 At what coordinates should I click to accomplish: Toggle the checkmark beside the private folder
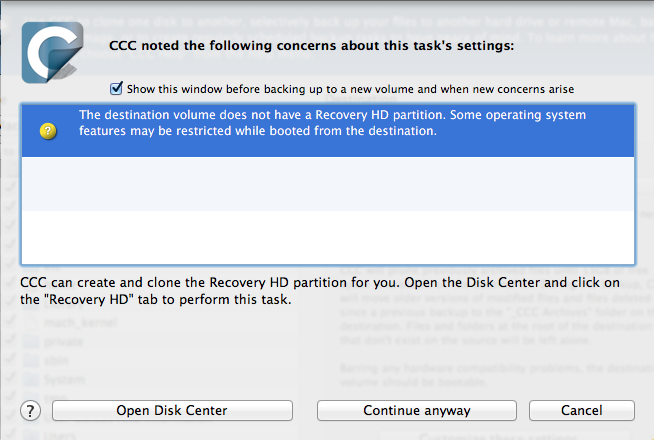tap(10, 340)
